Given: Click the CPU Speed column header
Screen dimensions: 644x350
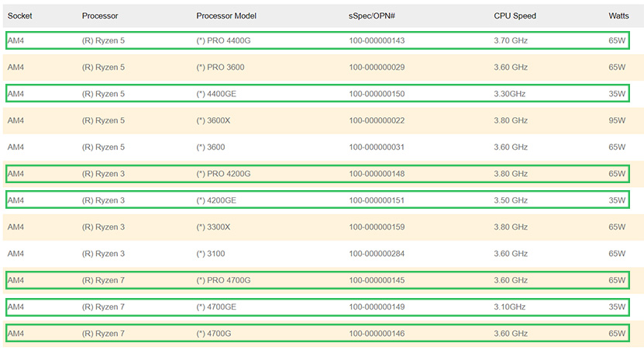Looking at the screenshot, I should [515, 16].
